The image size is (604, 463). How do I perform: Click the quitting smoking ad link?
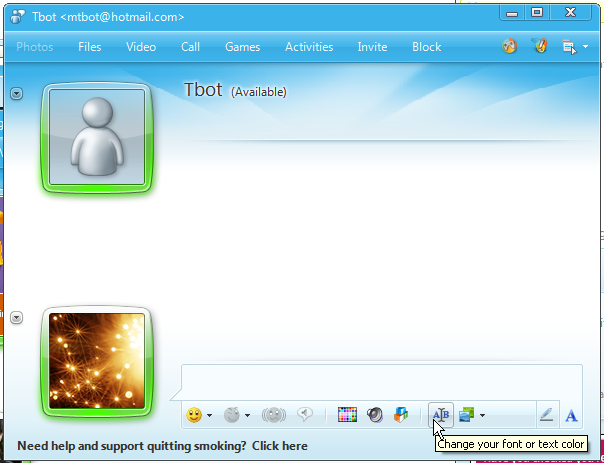coord(163,446)
